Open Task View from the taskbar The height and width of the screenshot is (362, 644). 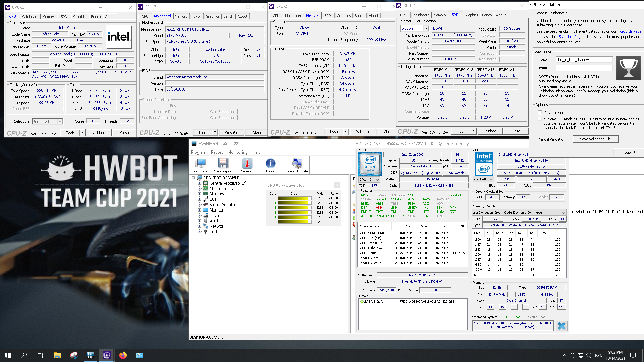40,355
